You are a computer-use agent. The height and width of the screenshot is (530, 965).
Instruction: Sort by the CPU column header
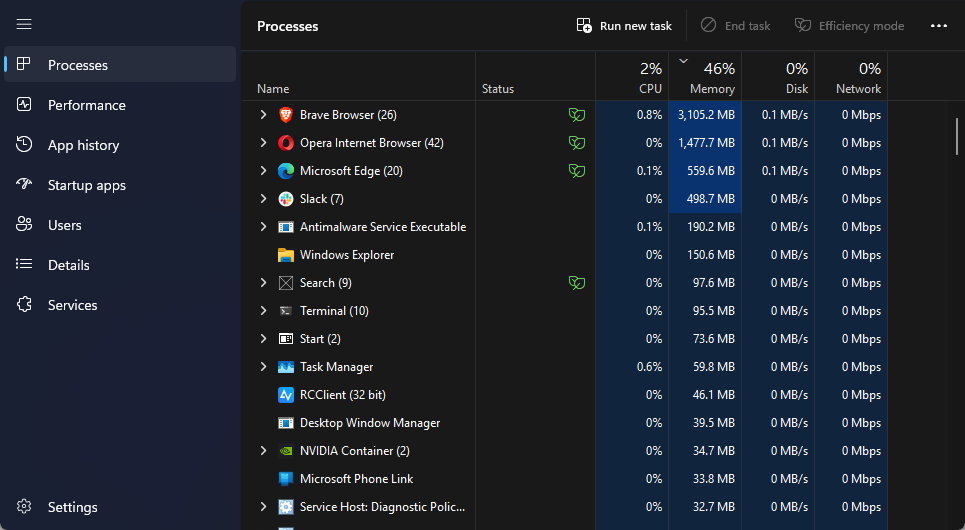[632, 76]
